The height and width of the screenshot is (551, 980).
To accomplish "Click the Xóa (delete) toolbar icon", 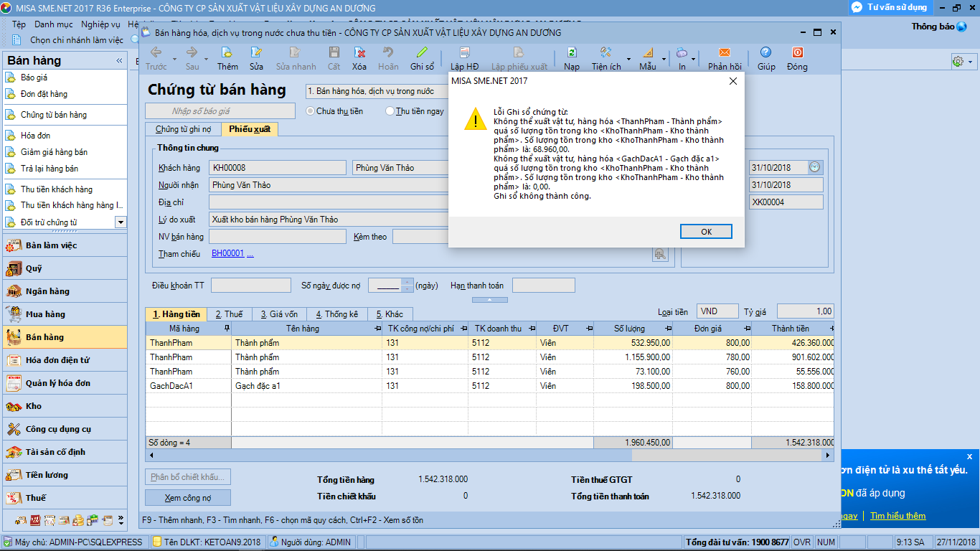I will pyautogui.click(x=359, y=53).
